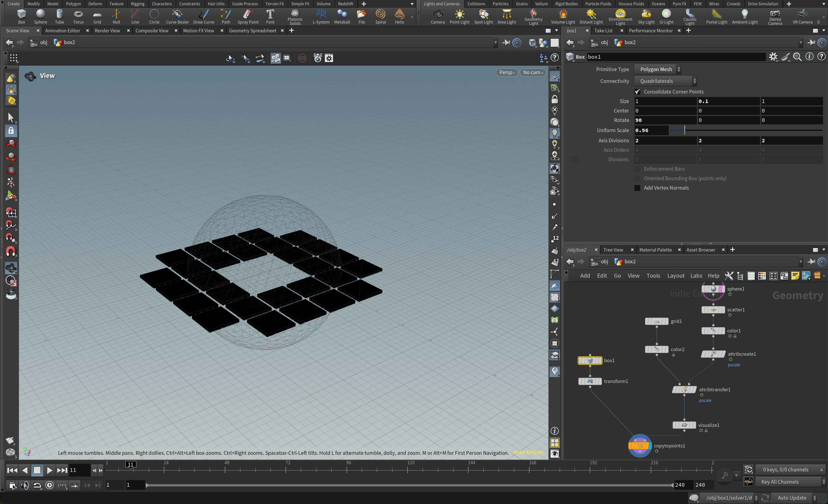
Task: Click the scatter1 node
Action: (713, 310)
